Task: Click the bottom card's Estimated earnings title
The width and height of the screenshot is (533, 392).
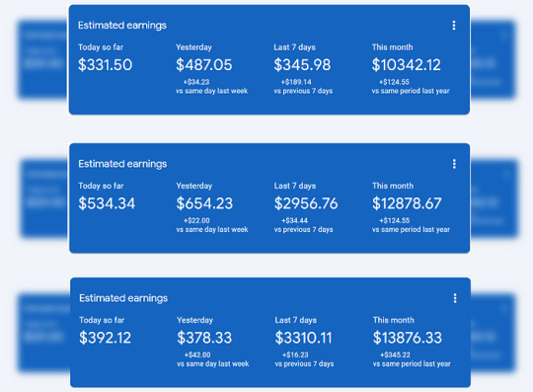Action: click(x=123, y=298)
